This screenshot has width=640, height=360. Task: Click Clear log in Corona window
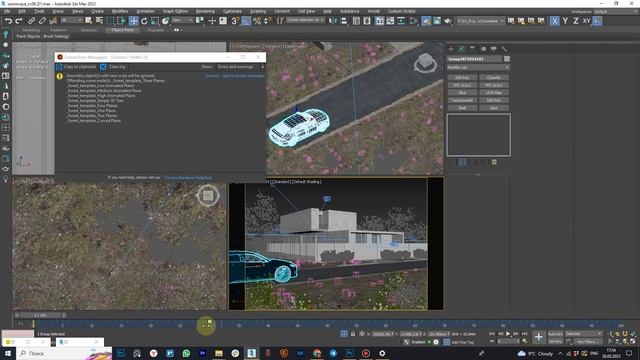point(113,67)
